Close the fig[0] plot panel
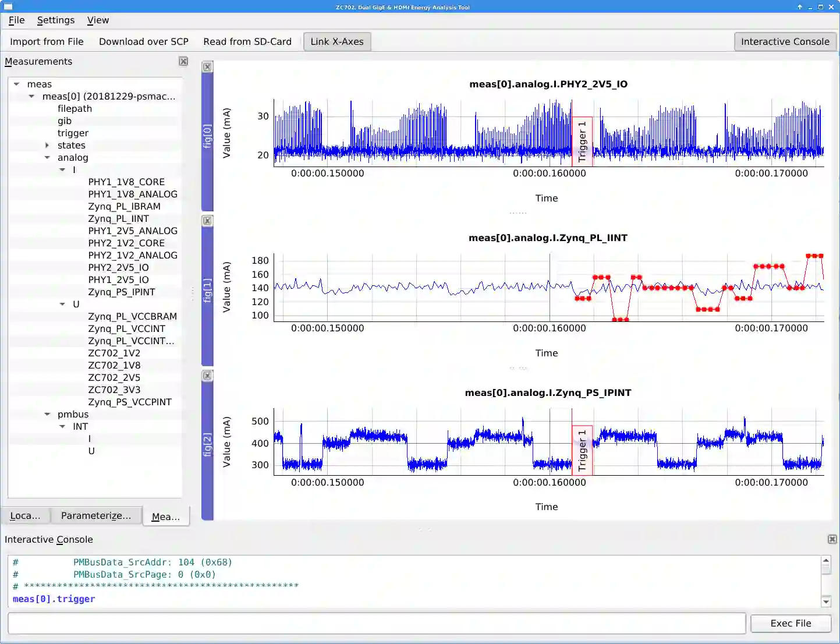 point(207,67)
